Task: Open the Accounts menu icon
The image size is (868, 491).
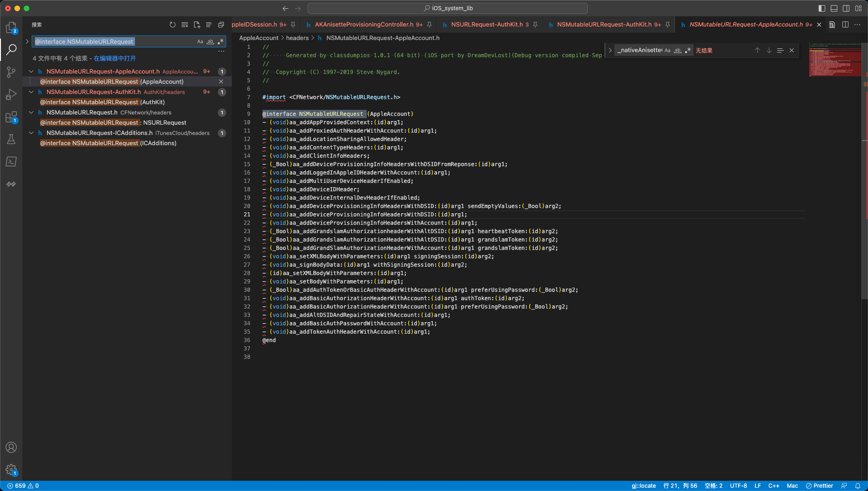Action: click(x=11, y=447)
